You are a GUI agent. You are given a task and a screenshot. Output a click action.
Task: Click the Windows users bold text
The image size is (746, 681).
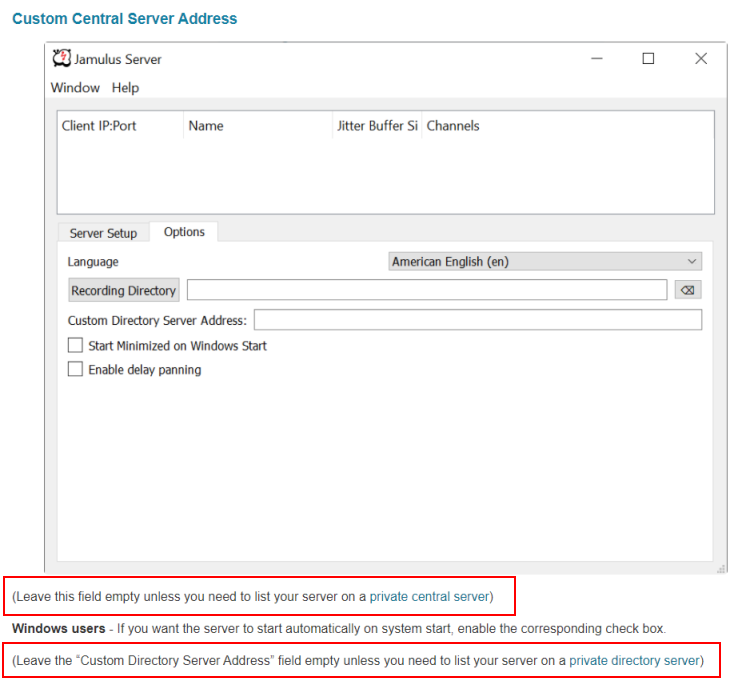point(59,628)
